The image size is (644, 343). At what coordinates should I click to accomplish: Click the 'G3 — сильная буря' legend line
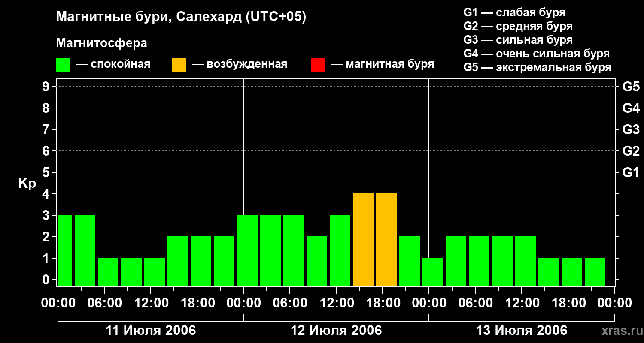click(518, 40)
